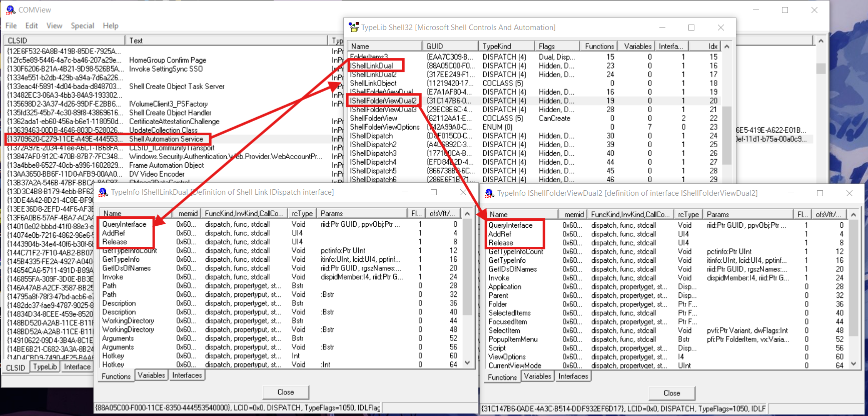868x416 pixels.
Task: Select IShellDispatch4 row in TypeLib list
Action: [x=373, y=162]
